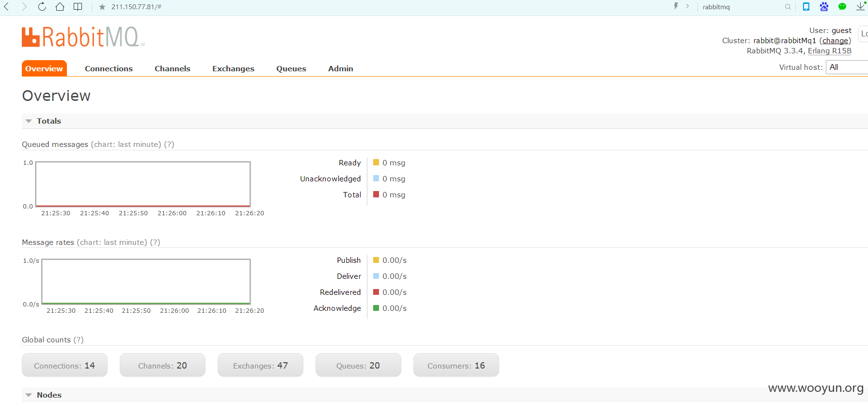Click the Exchanges: 47 count button
The width and height of the screenshot is (868, 402).
[x=260, y=365]
